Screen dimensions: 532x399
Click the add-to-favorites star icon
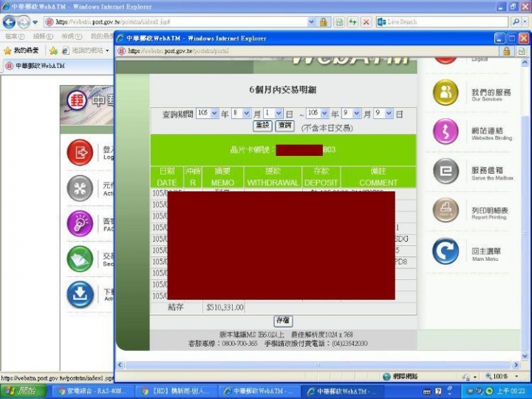(x=53, y=51)
